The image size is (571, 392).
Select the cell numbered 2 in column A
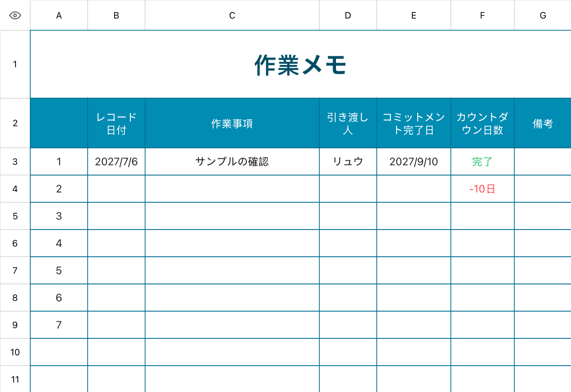(x=59, y=189)
